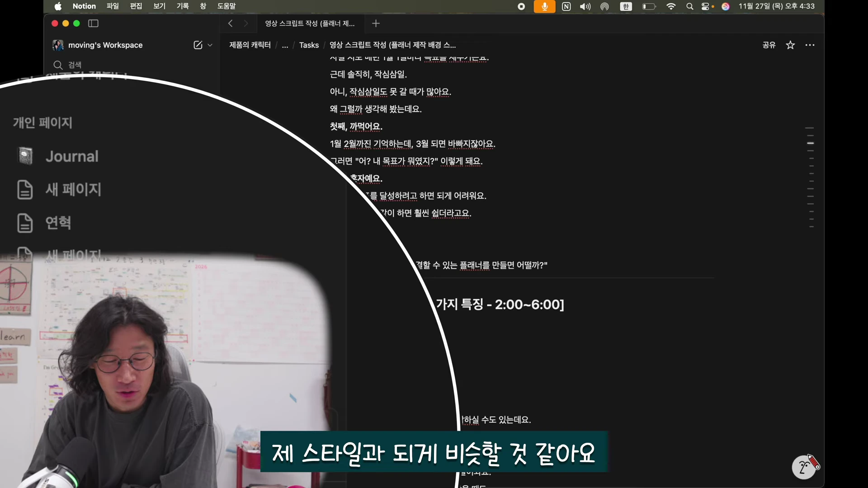Open the Apple menu
This screenshot has width=868, height=488.
pyautogui.click(x=58, y=6)
